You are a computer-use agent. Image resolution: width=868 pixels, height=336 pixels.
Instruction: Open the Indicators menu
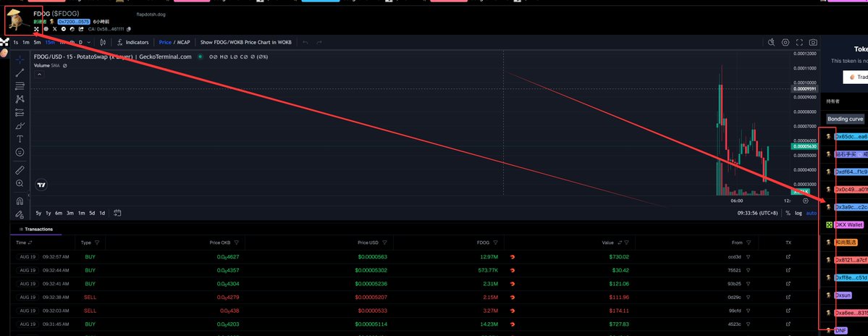(133, 42)
